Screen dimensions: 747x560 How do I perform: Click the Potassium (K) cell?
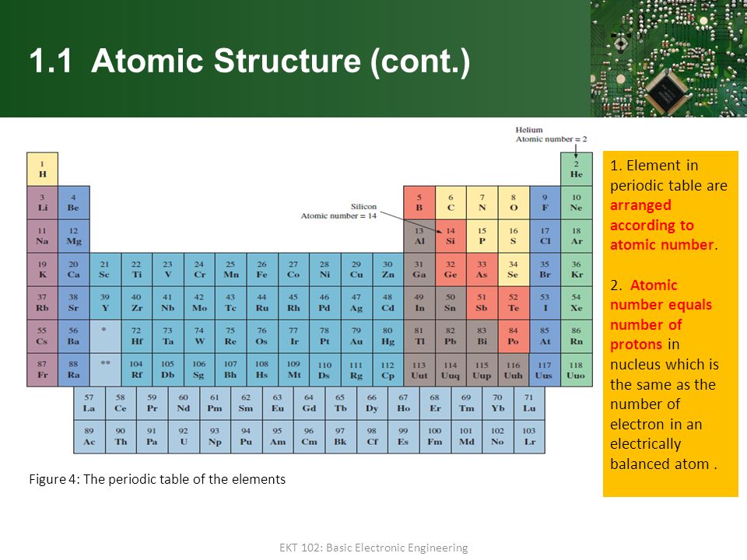(x=42, y=270)
